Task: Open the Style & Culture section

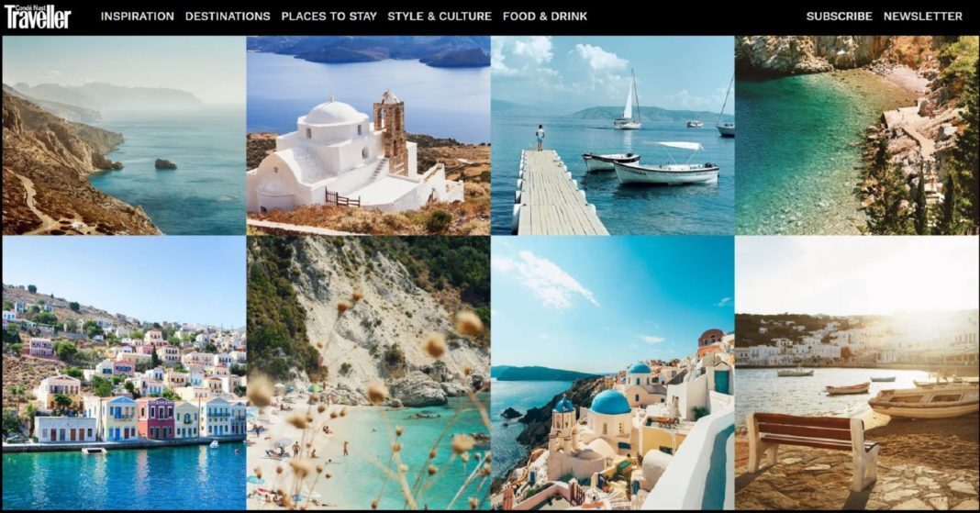Action: coord(440,17)
